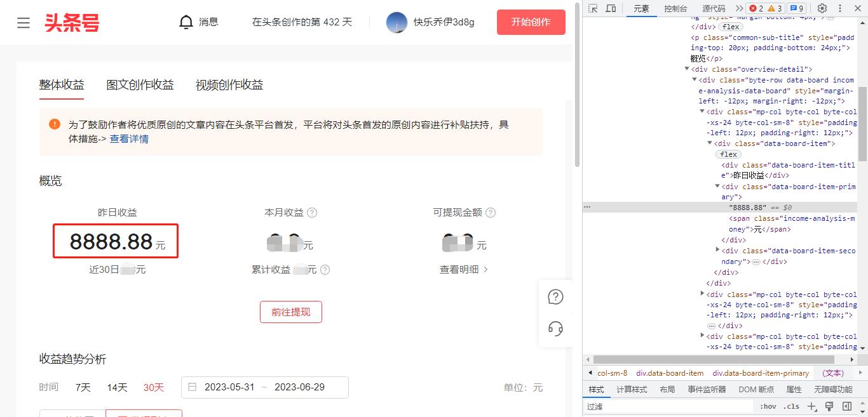Toggle the device emulation toolbar in DevTools
Screen dimensions: 868x417
(x=610, y=8)
